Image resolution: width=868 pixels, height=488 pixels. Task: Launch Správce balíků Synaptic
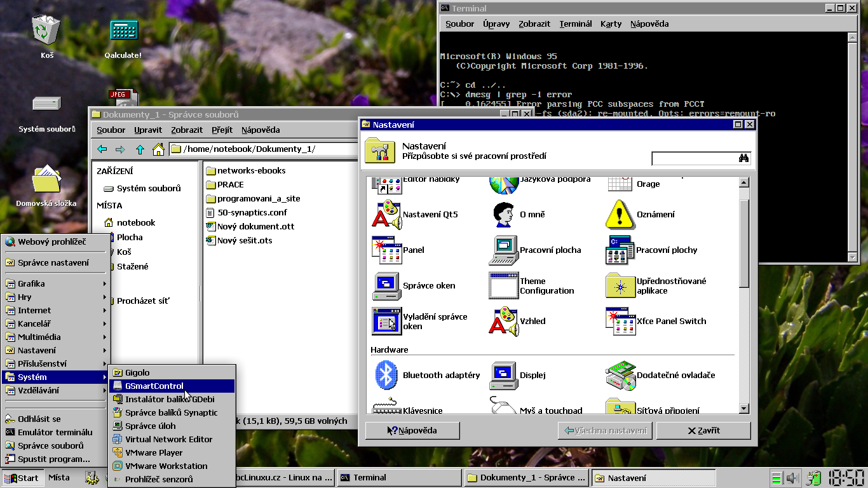[172, 412]
